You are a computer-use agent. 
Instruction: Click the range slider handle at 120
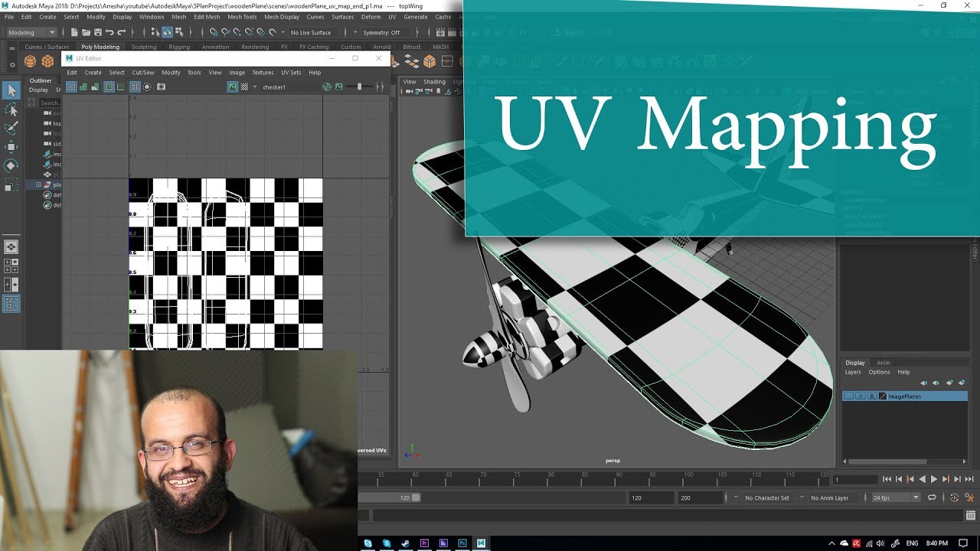click(416, 497)
